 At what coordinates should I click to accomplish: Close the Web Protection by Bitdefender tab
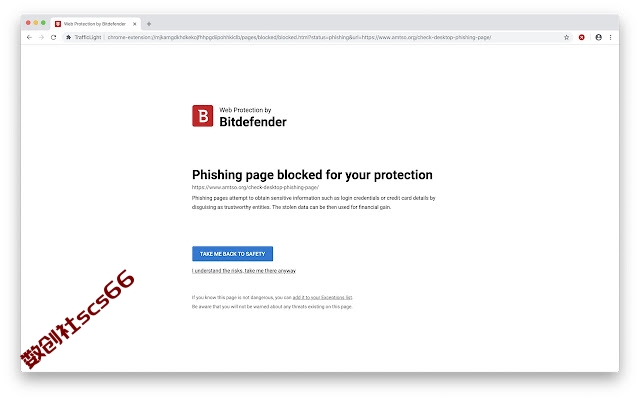click(x=135, y=24)
